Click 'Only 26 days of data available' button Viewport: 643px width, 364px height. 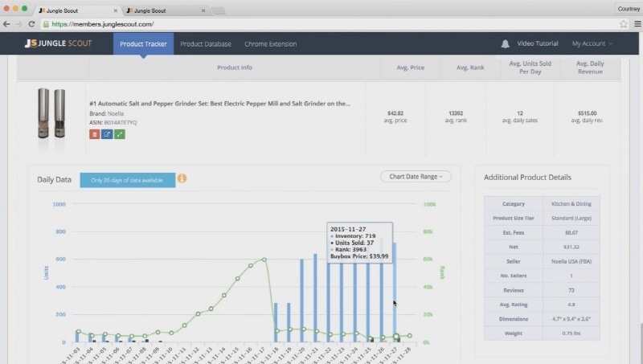point(128,180)
